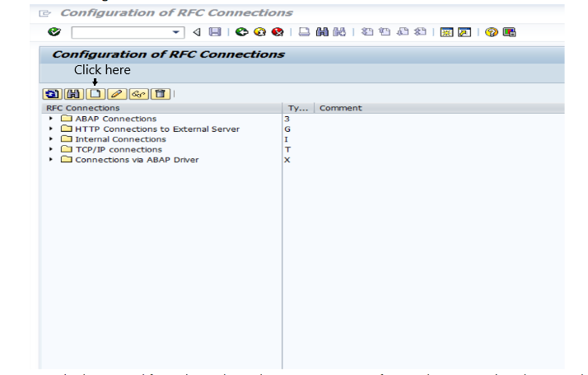Open the command field history dropdown

pos(176,32)
